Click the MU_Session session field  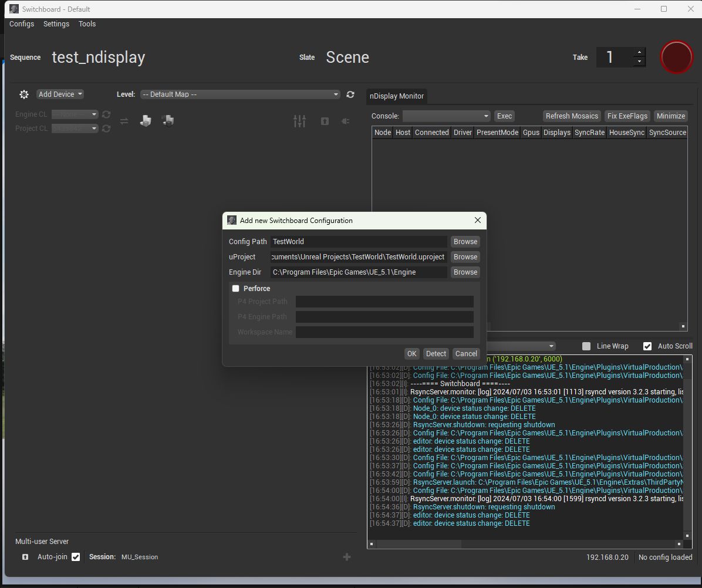(x=140, y=557)
